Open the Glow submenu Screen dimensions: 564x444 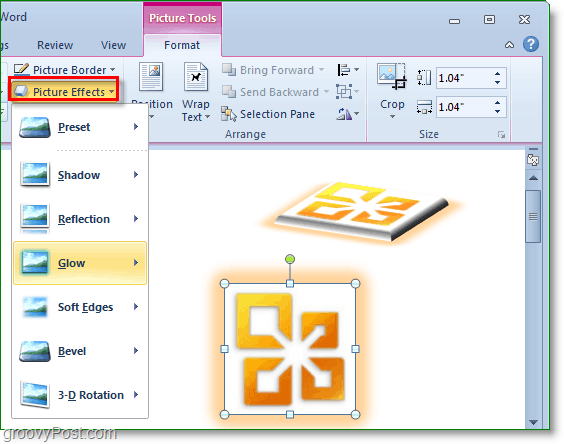pyautogui.click(x=80, y=263)
